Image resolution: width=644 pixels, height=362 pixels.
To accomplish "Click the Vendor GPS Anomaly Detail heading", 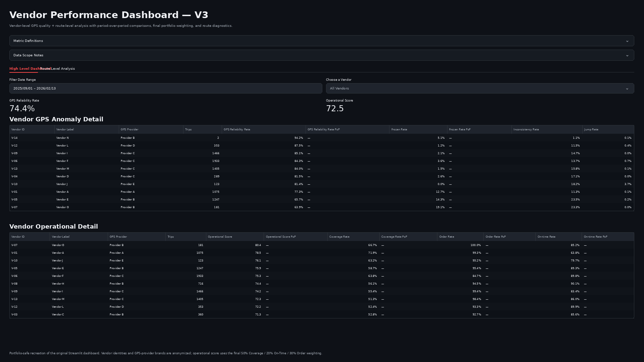I will [x=56, y=119].
